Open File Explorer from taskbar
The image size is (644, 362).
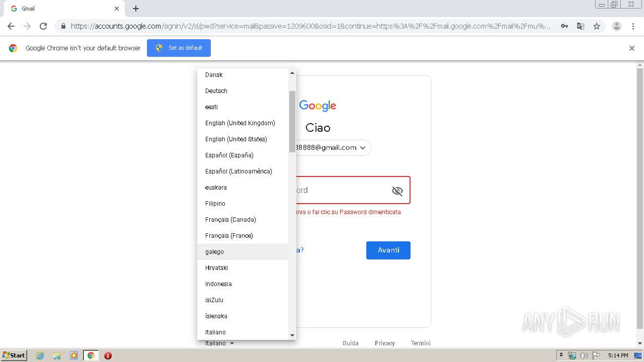pos(57,355)
